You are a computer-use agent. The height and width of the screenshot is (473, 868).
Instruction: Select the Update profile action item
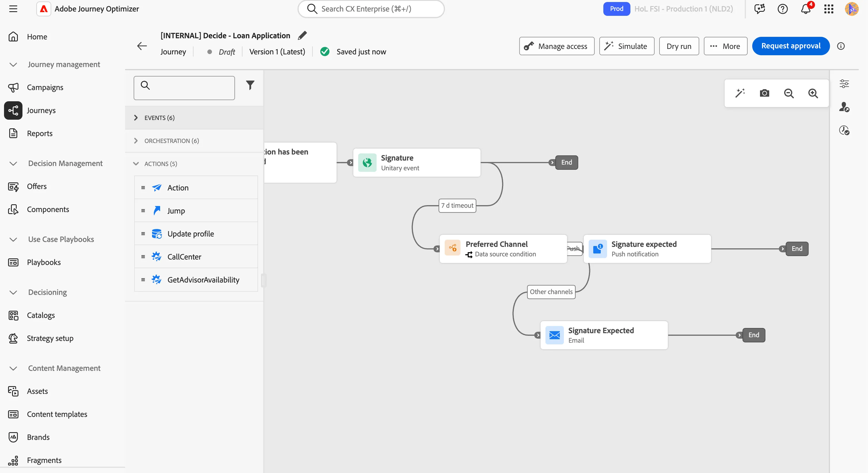tap(196, 234)
